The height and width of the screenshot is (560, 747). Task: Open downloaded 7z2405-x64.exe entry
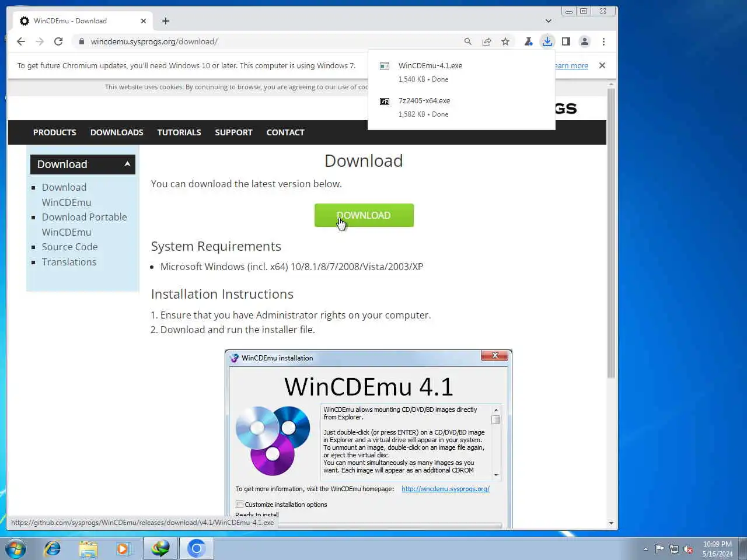461,107
